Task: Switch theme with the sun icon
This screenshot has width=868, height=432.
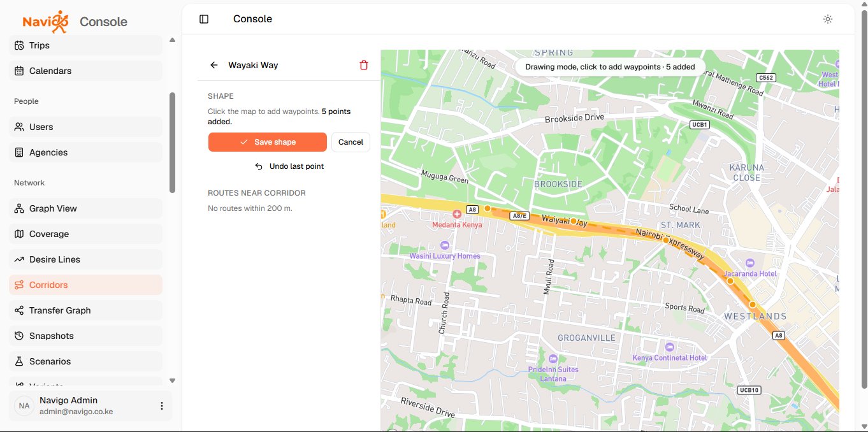Action: [x=828, y=19]
